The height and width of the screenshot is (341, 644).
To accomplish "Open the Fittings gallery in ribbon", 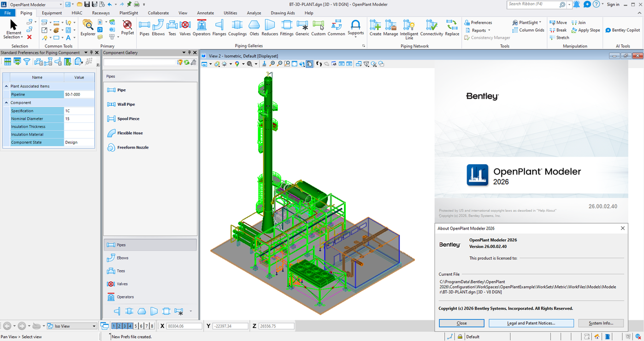I will [x=287, y=28].
